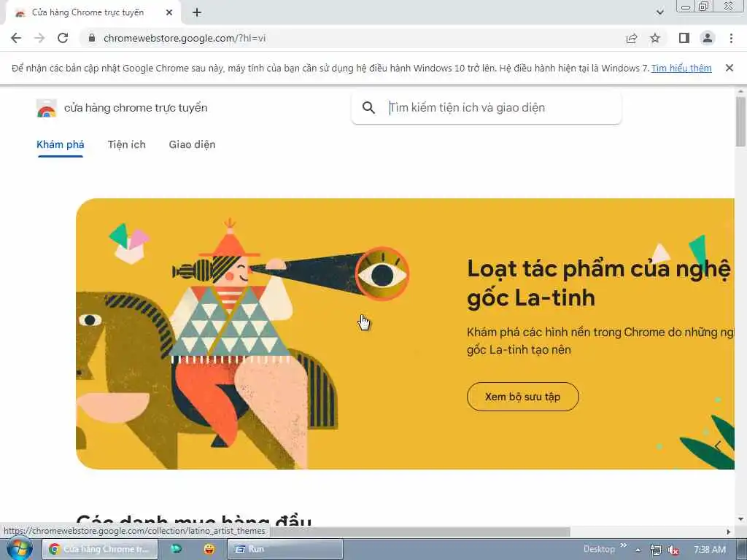Open a new tab with plus button
This screenshot has height=560, width=747.
197,13
